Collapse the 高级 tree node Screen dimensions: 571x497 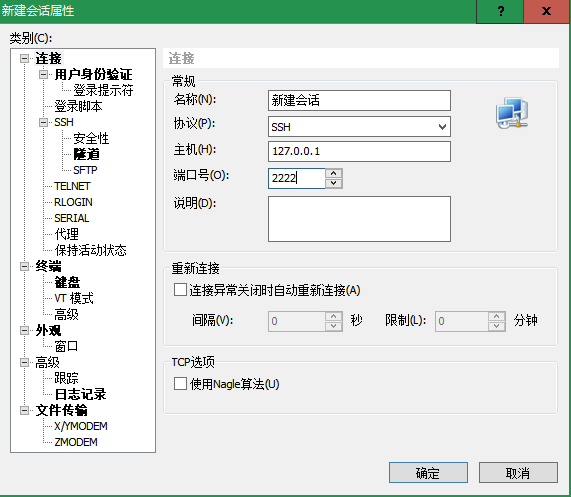24,362
